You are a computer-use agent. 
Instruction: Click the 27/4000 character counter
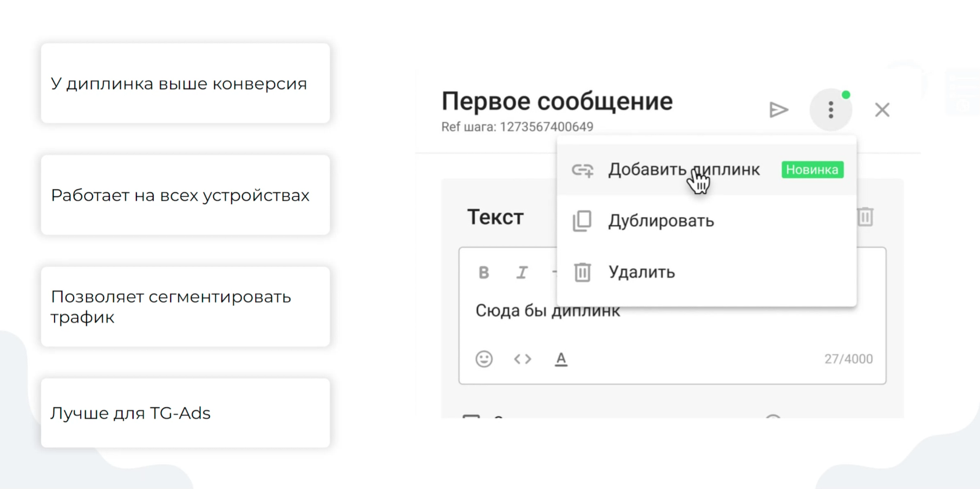(848, 359)
